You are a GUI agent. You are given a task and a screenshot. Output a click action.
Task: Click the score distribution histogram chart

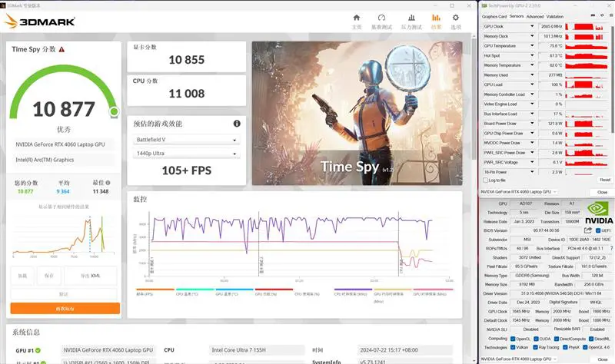pos(64,235)
